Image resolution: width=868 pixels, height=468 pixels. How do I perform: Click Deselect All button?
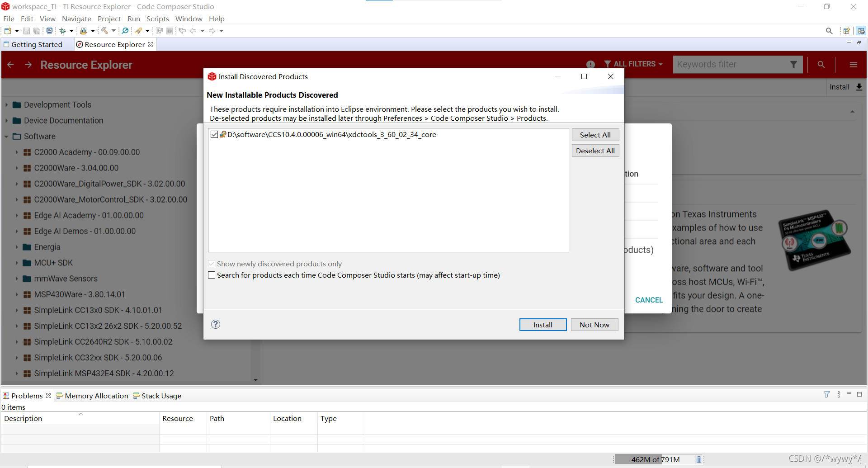(x=595, y=151)
